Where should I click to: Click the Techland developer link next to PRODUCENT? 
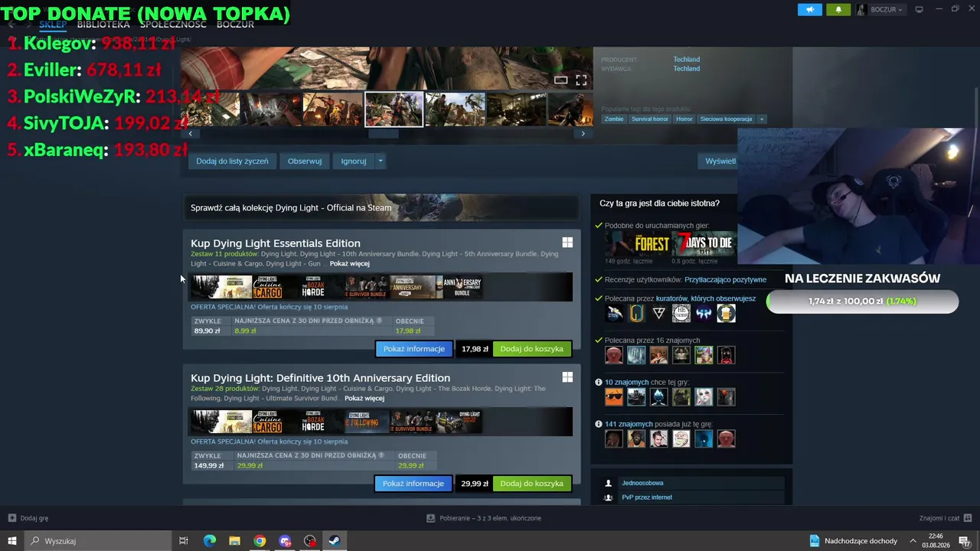click(686, 59)
